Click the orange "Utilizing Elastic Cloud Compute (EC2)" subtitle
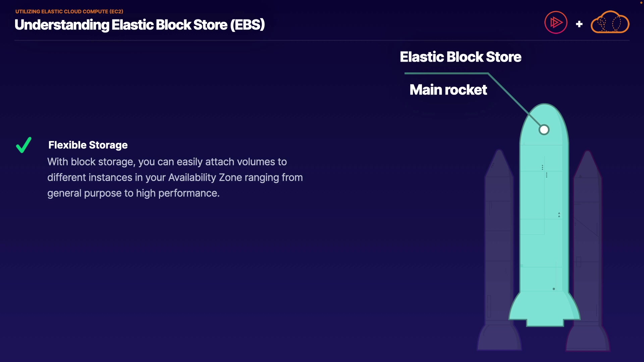This screenshot has height=362, width=644. (69, 11)
